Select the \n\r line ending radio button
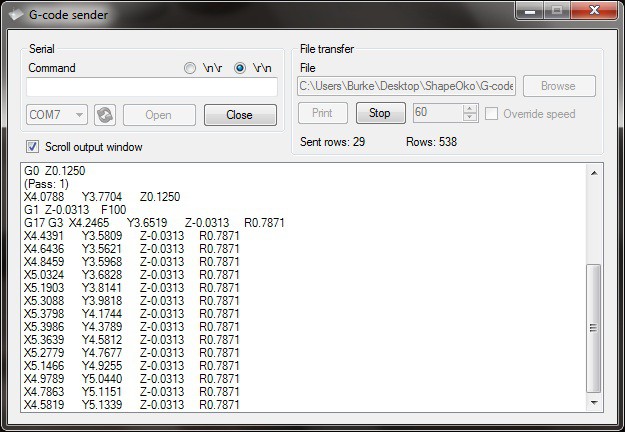 [190, 68]
